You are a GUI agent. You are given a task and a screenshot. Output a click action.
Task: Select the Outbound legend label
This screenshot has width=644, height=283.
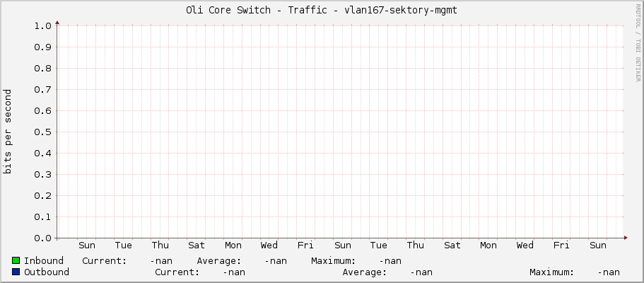tap(47, 272)
